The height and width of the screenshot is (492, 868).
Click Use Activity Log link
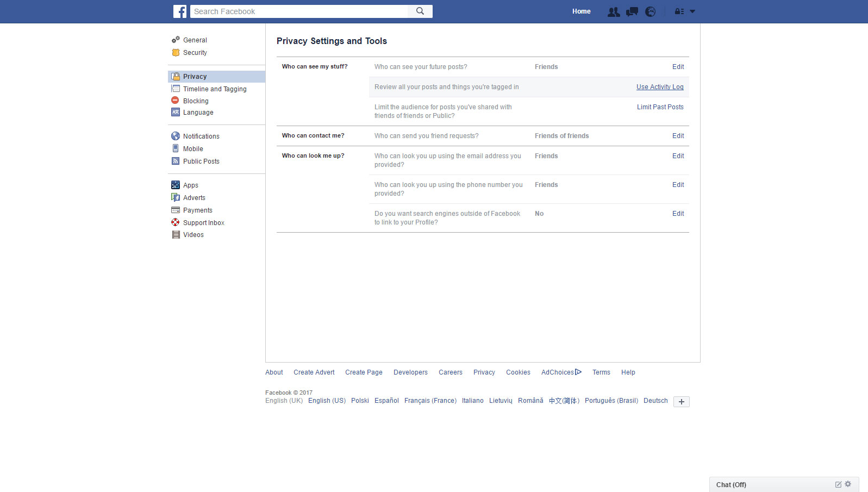pos(660,87)
